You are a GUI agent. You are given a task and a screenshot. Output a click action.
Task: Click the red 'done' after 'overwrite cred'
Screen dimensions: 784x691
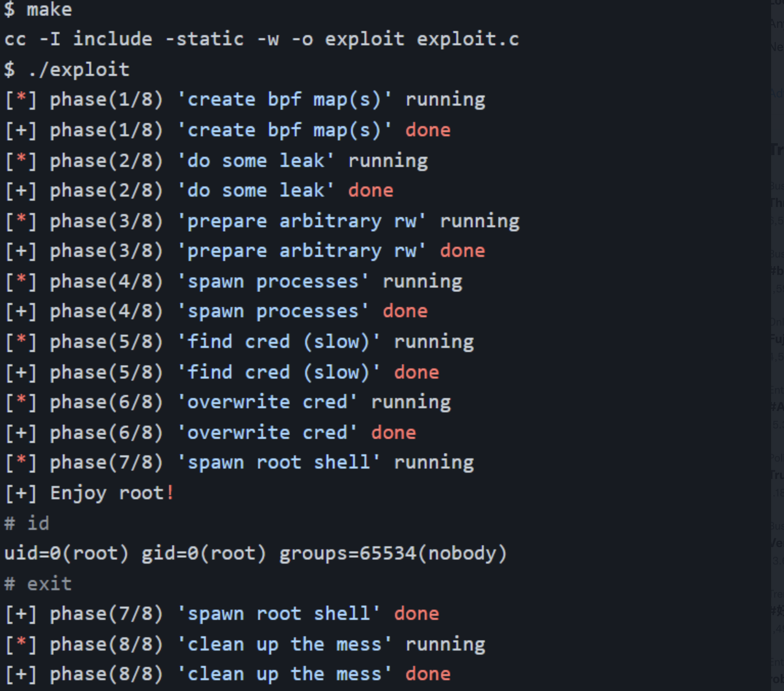[393, 433]
